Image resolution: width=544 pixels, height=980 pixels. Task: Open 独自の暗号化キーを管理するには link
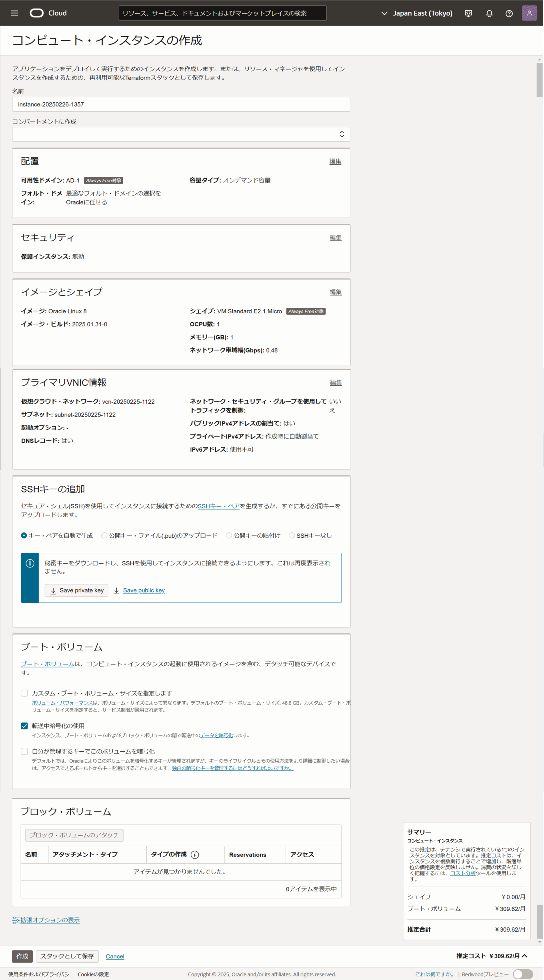[x=232, y=768]
